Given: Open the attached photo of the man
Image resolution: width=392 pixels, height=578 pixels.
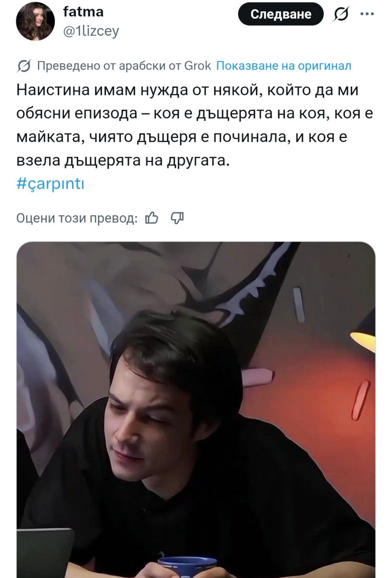Looking at the screenshot, I should 196,410.
